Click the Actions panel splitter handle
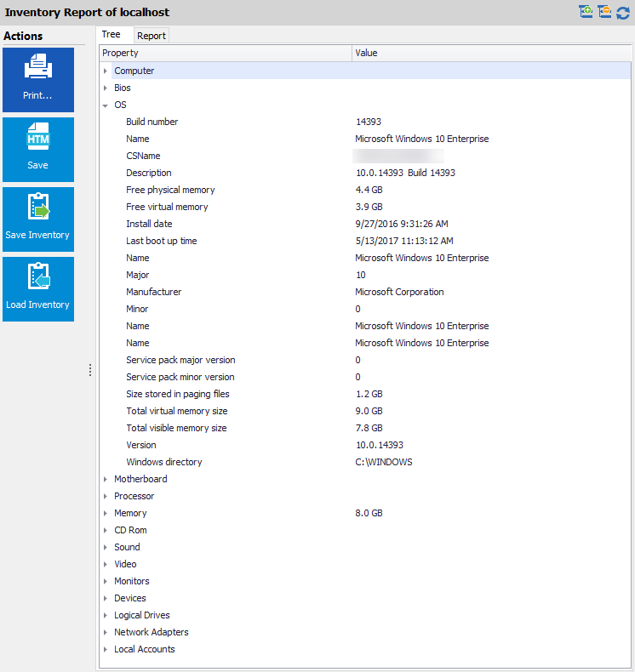 (x=90, y=370)
